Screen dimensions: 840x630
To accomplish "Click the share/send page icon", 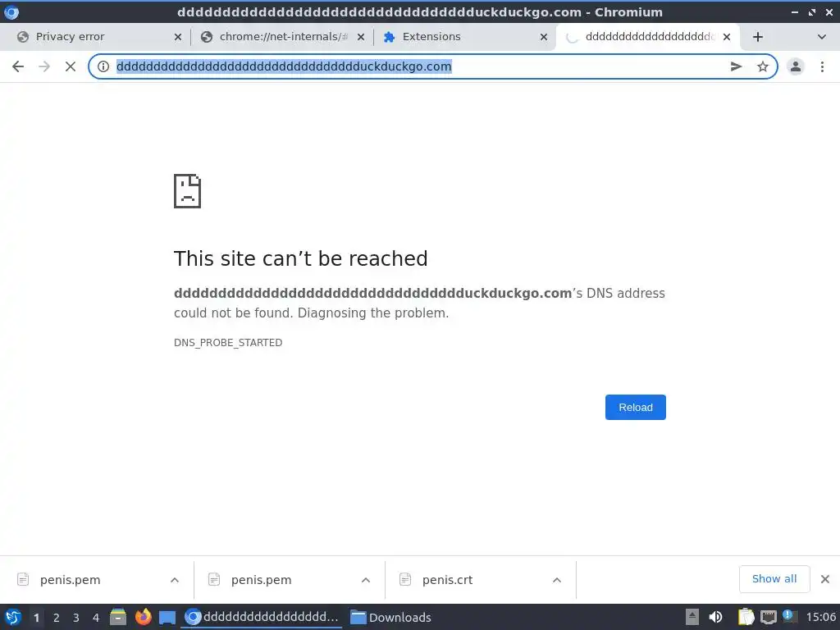I will [736, 66].
